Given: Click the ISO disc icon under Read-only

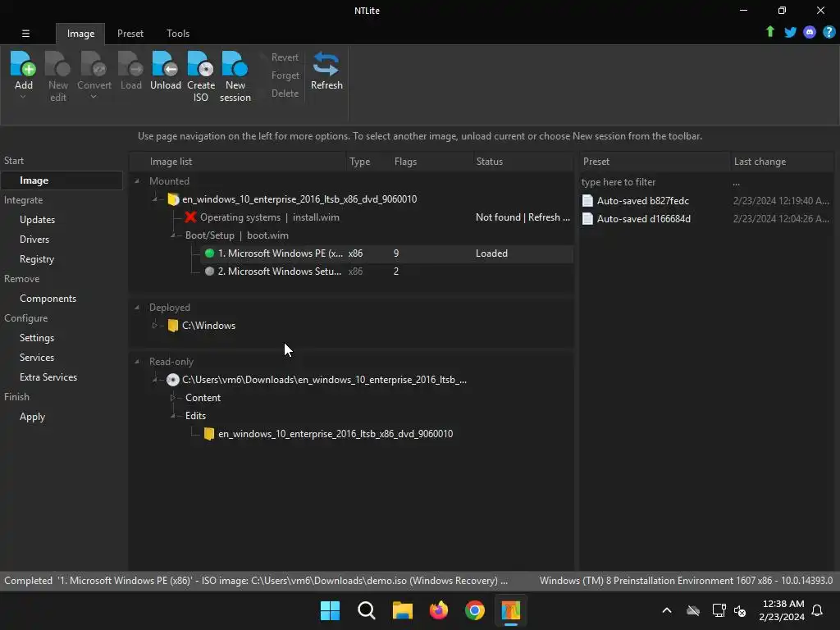Looking at the screenshot, I should tap(172, 380).
